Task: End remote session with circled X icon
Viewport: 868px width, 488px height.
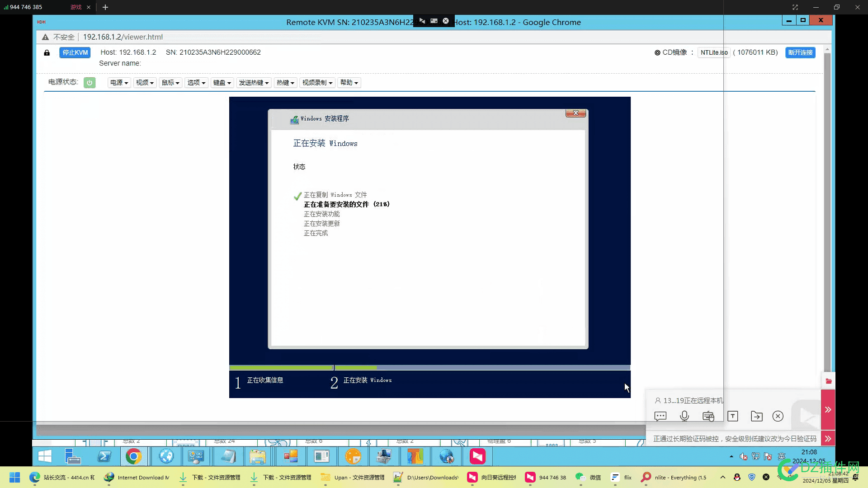Action: point(778,416)
